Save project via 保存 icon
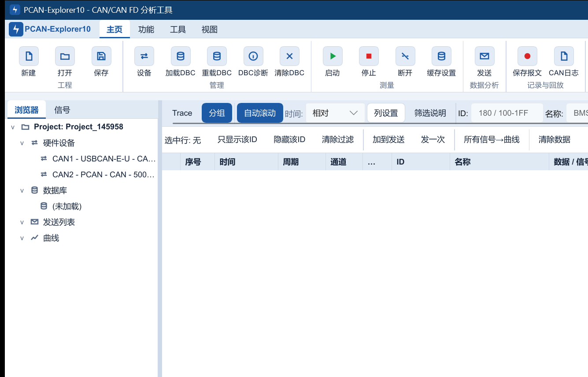 point(101,56)
